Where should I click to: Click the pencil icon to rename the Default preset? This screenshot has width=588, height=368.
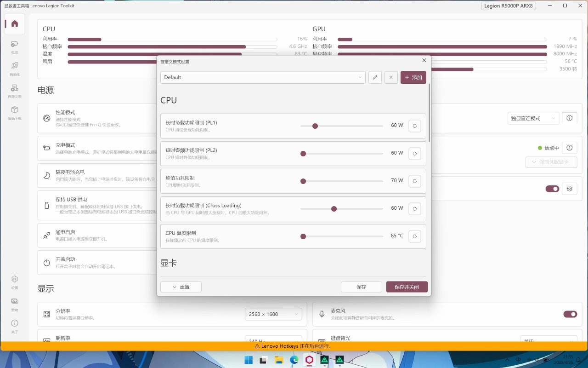[x=375, y=77]
